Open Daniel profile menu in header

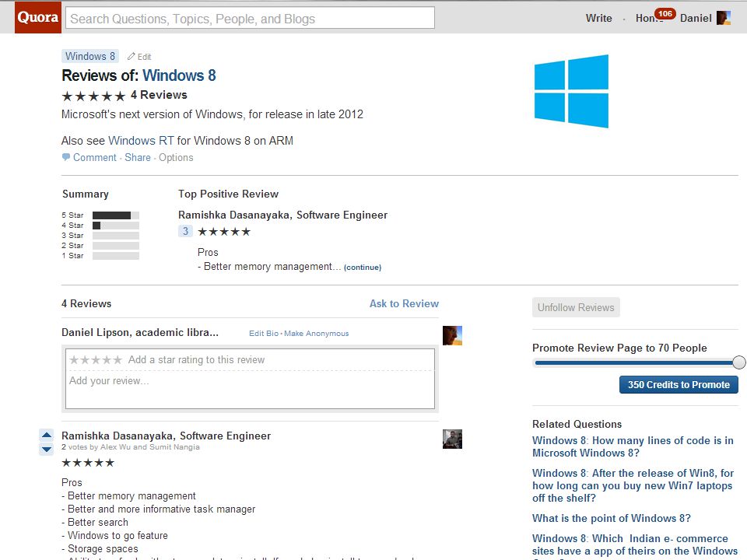coord(696,18)
